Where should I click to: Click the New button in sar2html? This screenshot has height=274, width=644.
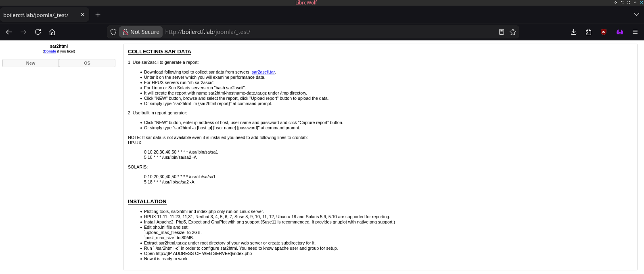pos(31,63)
